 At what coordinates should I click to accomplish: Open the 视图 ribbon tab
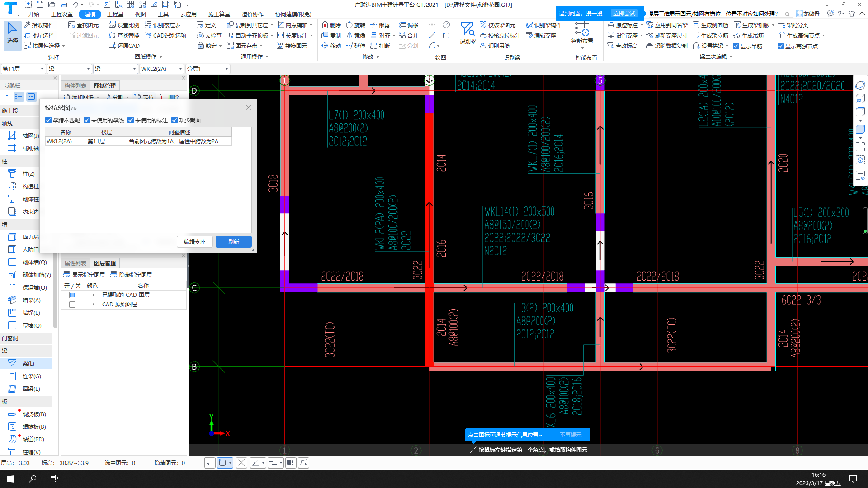(x=141, y=14)
